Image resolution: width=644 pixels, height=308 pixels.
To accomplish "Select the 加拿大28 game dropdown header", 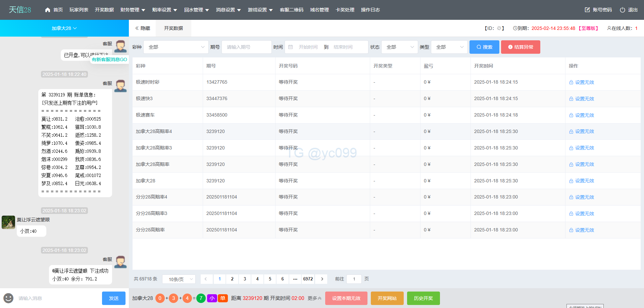I will coord(64,28).
